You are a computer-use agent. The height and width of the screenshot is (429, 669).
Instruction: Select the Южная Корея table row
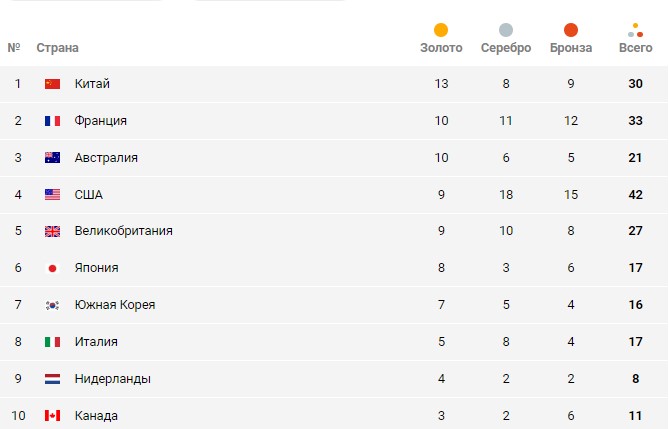click(x=334, y=305)
